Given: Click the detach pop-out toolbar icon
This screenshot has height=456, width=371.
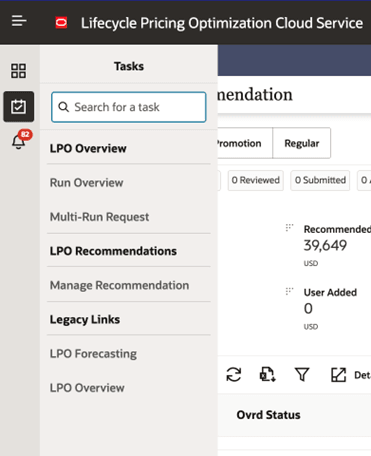Looking at the screenshot, I should 338,375.
